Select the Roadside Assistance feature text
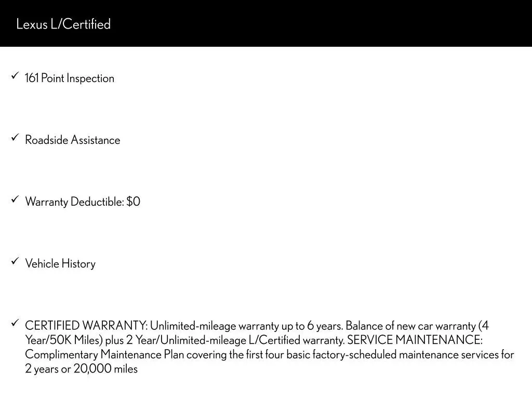Image resolution: width=532 pixels, height=399 pixels. coord(73,140)
